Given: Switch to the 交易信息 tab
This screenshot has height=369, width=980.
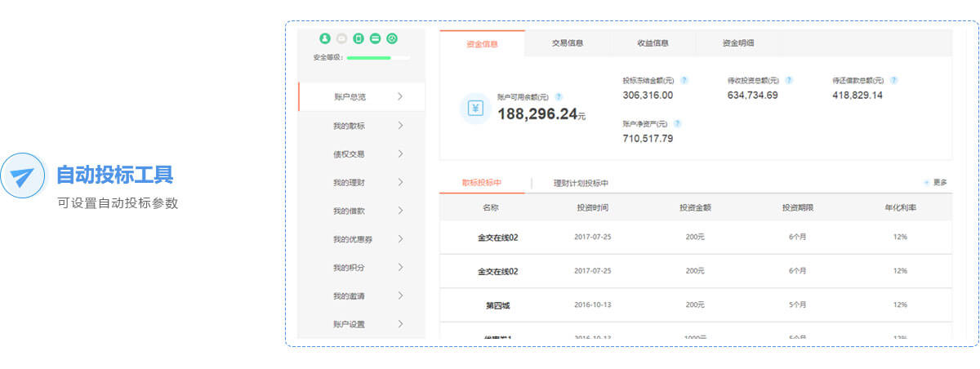Looking at the screenshot, I should point(568,43).
